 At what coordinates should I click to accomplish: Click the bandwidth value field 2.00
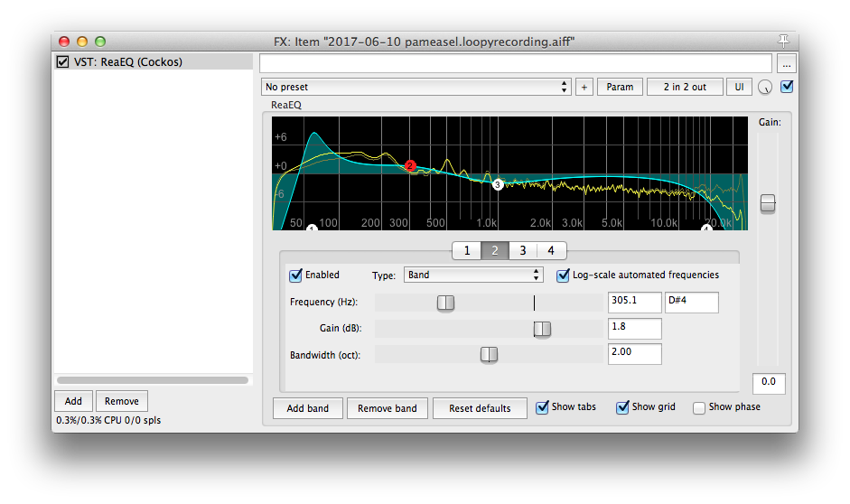(634, 354)
